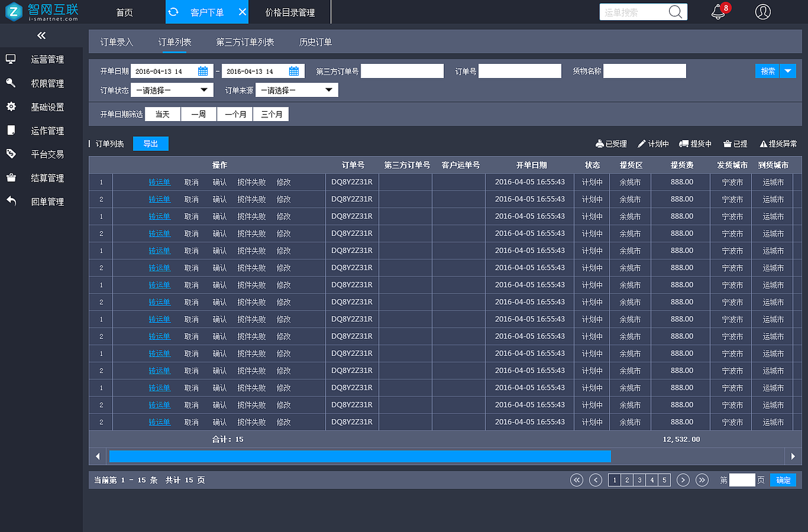Open the start date calendar picker

[203, 71]
